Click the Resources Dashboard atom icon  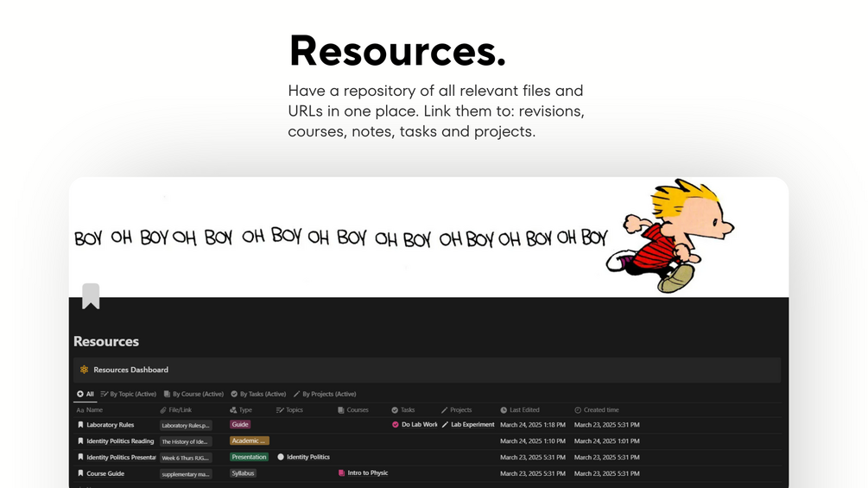84,370
